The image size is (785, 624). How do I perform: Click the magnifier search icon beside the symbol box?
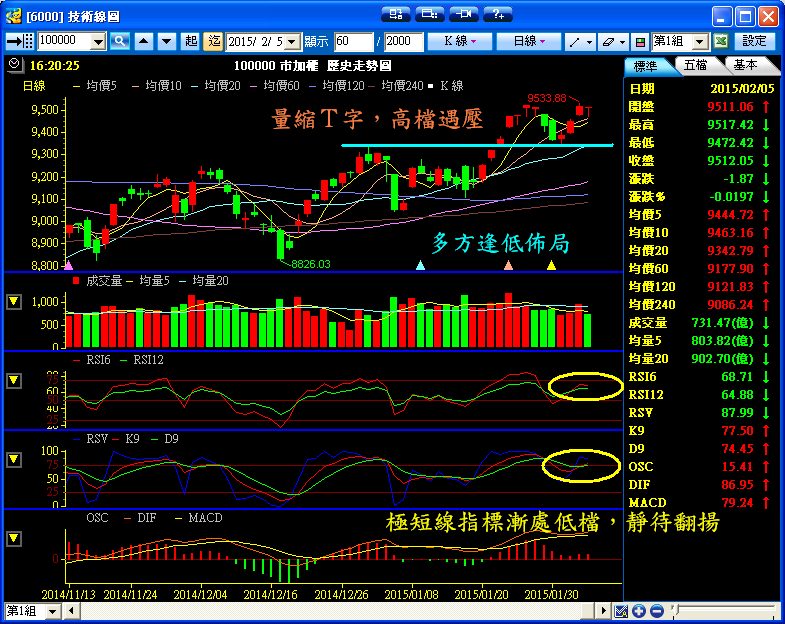[120, 41]
